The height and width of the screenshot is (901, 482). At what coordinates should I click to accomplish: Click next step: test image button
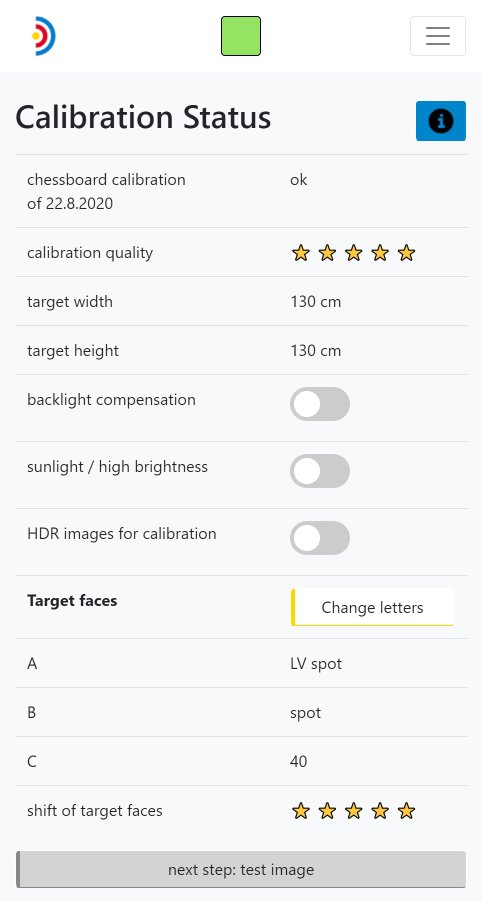point(241,869)
